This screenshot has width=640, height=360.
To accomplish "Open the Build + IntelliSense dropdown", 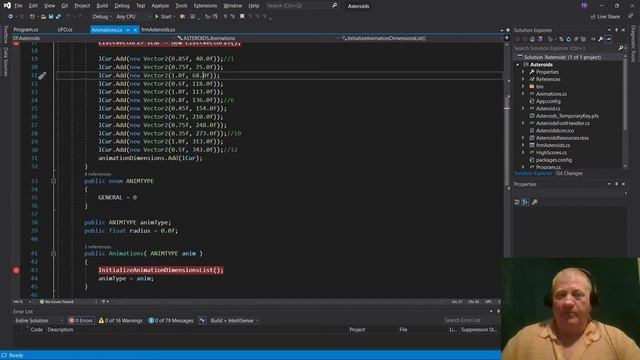I will pyautogui.click(x=234, y=321).
